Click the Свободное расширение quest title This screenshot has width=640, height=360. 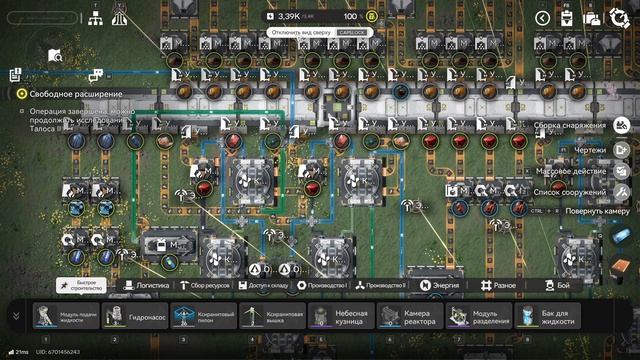click(x=76, y=94)
